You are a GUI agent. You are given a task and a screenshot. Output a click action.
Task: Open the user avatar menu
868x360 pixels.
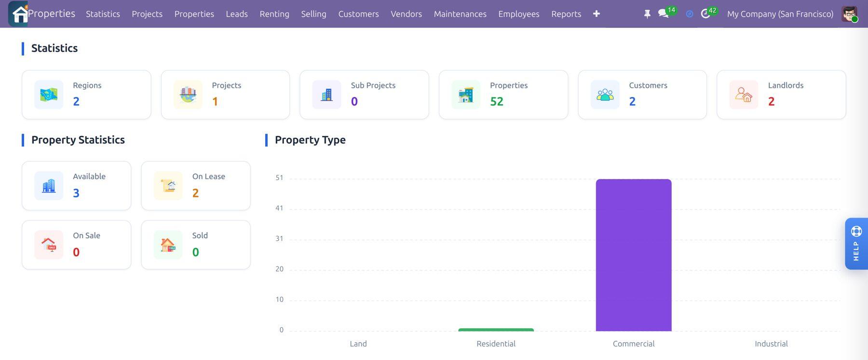click(x=849, y=14)
